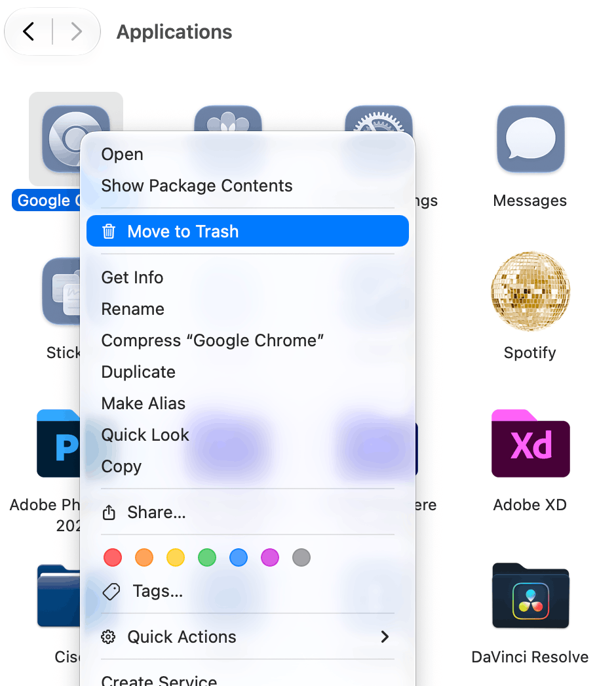Image resolution: width=616 pixels, height=686 pixels.
Task: Go forward using the right chevron
Action: point(76,31)
